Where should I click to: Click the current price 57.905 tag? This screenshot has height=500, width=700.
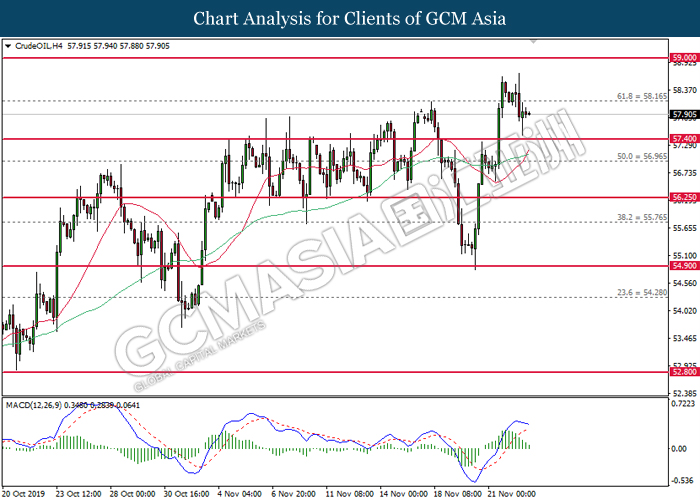[684, 115]
